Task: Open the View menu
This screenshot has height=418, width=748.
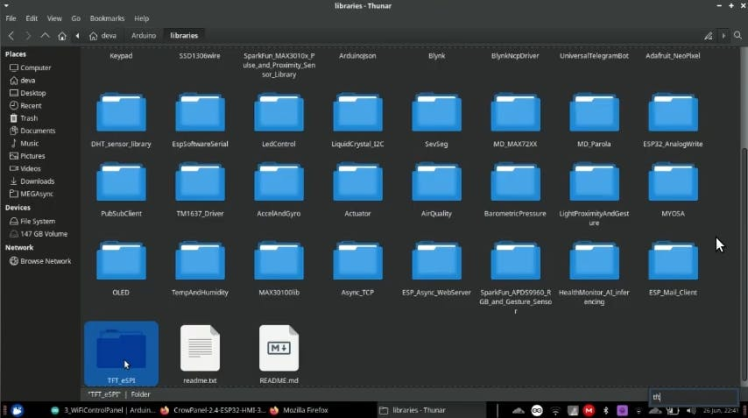Action: point(54,18)
